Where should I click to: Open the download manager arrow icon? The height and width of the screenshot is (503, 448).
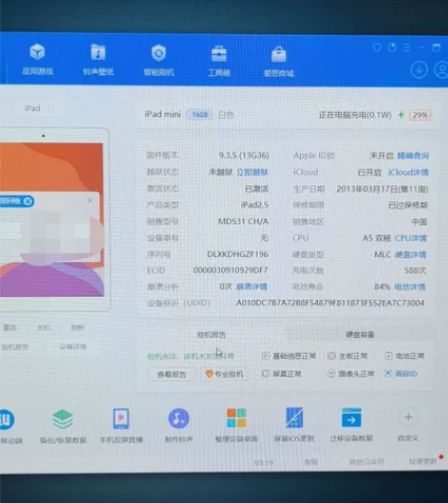click(419, 69)
